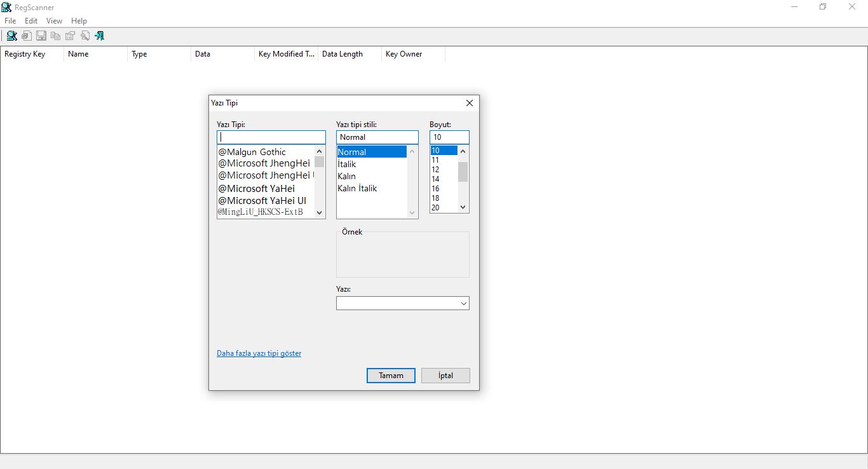The height and width of the screenshot is (469, 868).
Task: Sort by Data column header
Action: [222, 54]
